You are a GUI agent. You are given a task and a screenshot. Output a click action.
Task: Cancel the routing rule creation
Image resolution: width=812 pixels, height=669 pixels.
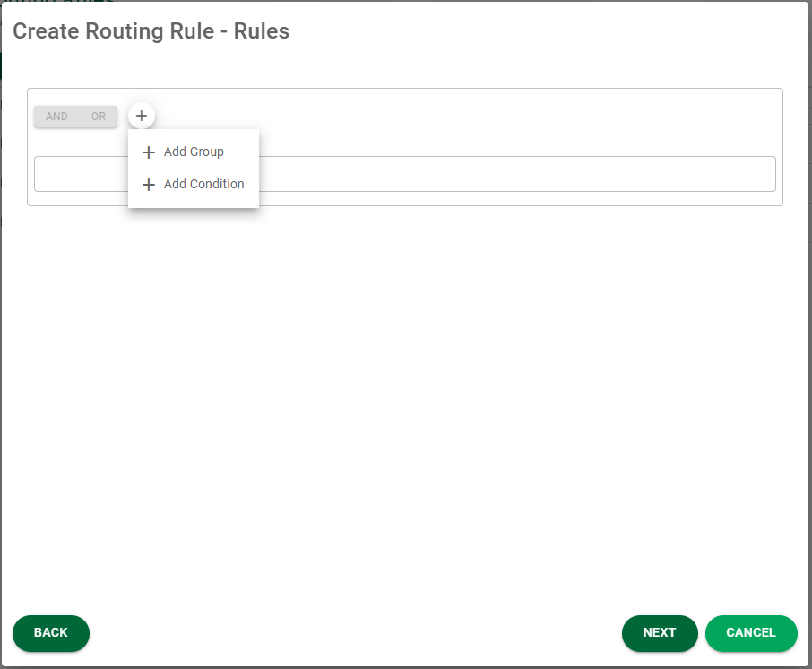751,633
